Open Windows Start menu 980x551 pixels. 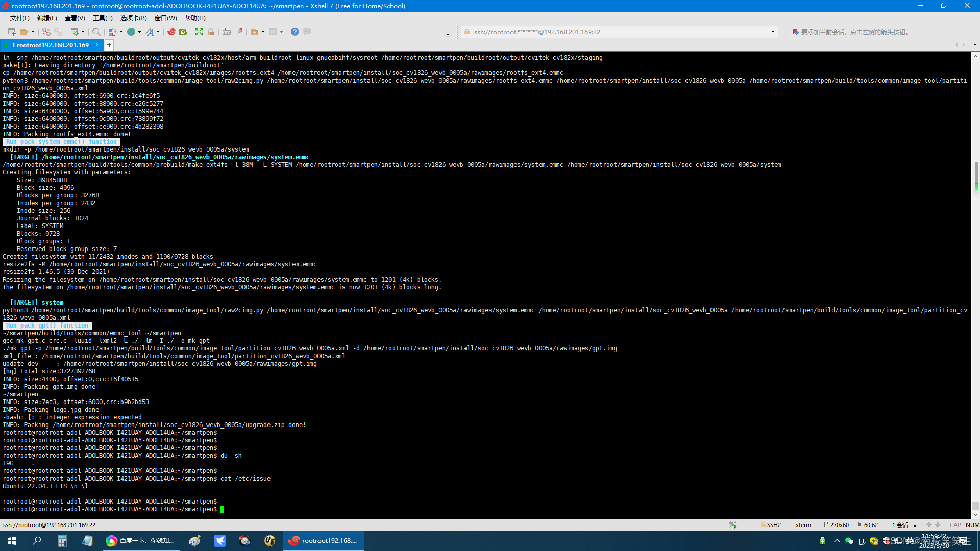pyautogui.click(x=12, y=540)
